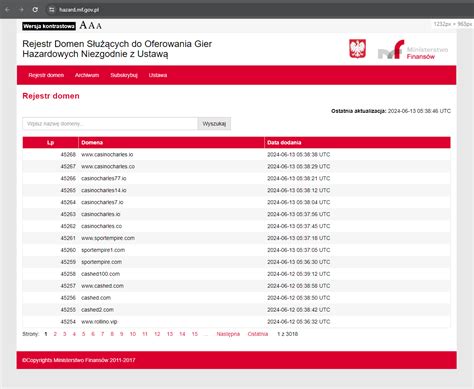Select domain sportempire1.com

click(x=103, y=250)
